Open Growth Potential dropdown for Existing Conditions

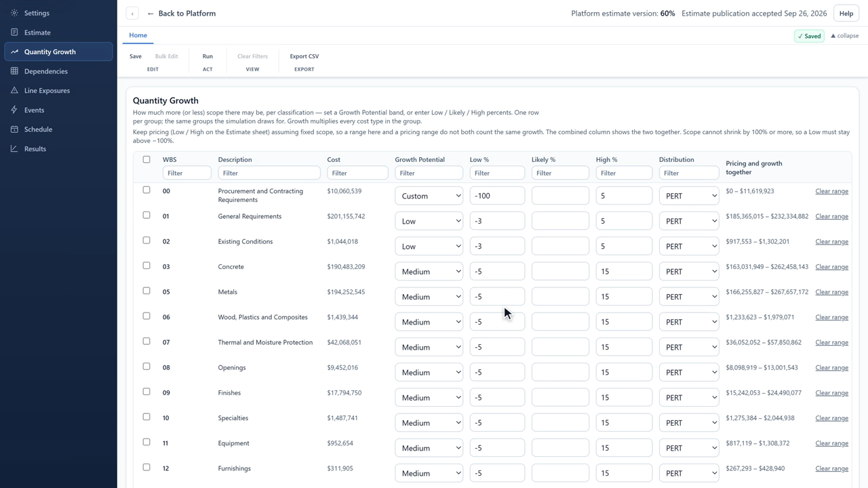429,246
